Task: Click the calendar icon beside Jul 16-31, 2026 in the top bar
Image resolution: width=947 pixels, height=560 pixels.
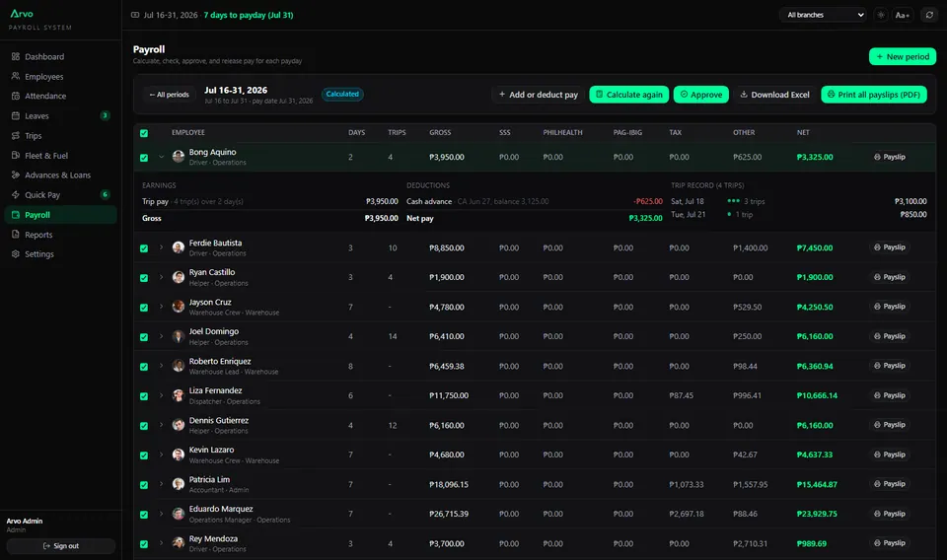Action: tap(135, 15)
